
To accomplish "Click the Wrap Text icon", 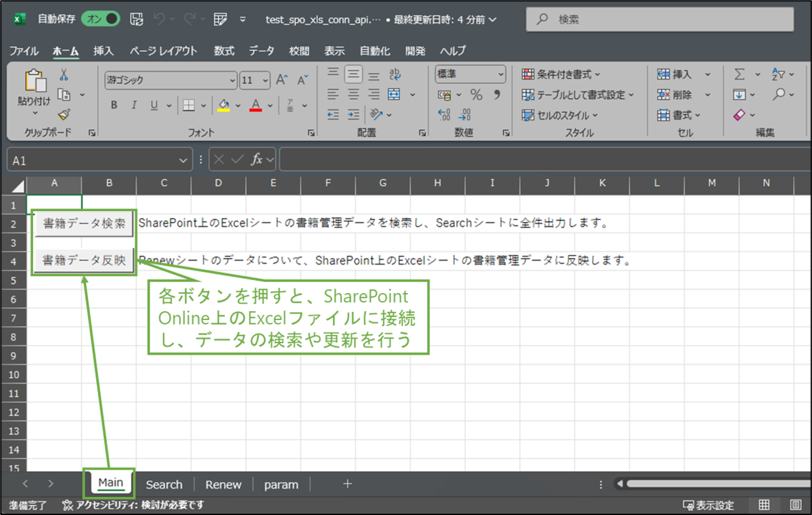I will [395, 74].
